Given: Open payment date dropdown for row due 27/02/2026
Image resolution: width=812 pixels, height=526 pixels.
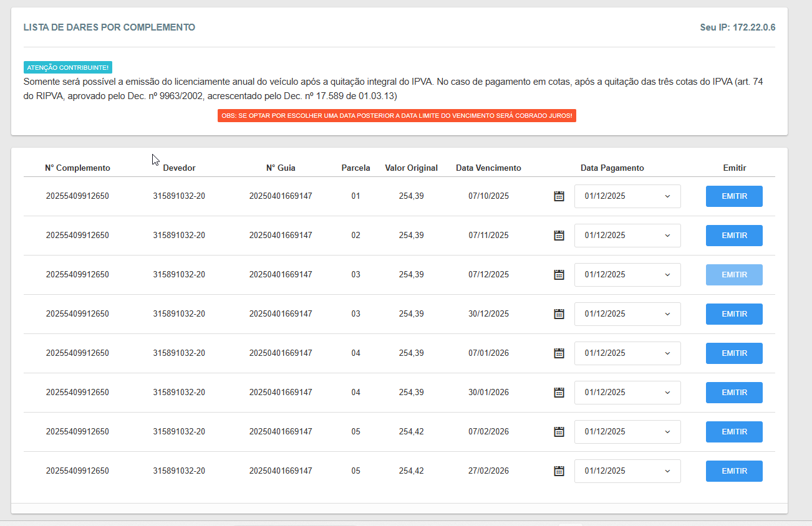Looking at the screenshot, I should 627,471.
